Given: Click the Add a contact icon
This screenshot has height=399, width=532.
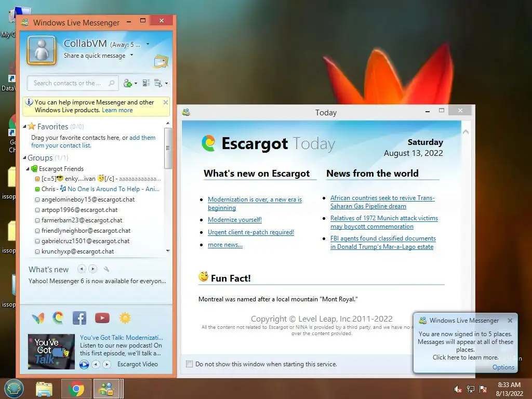Looking at the screenshot, I should coord(128,83).
